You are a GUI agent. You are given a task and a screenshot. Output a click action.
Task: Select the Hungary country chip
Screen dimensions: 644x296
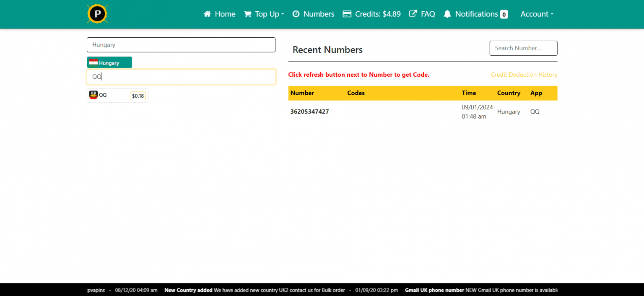[x=109, y=62]
